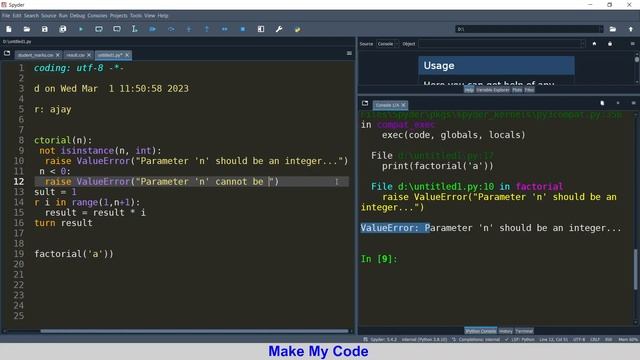
Task: Start debugging the file
Action: tap(153, 29)
